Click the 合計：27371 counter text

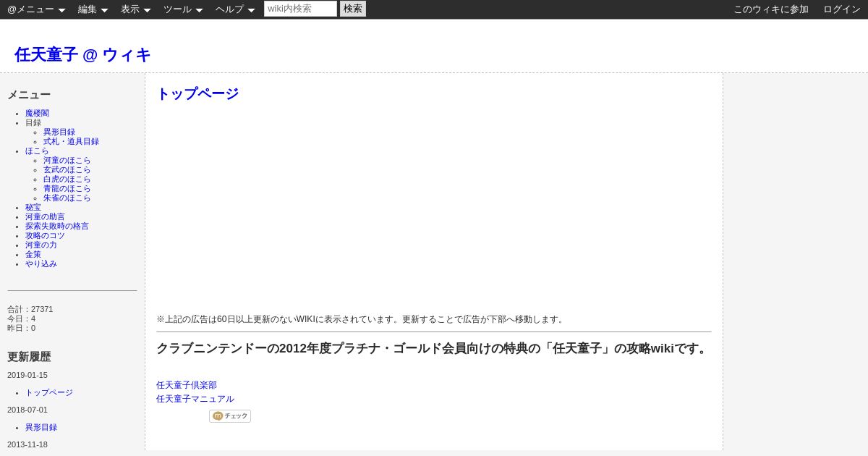[30, 310]
